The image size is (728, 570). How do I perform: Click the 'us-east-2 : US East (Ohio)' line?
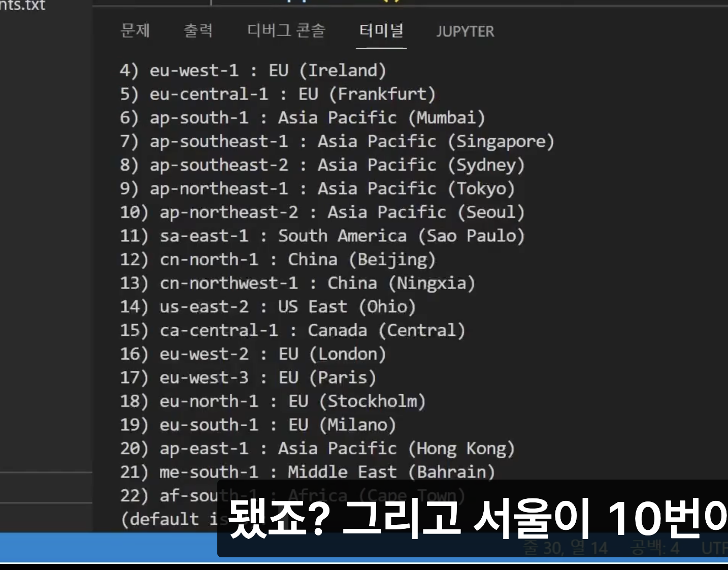pyautogui.click(x=268, y=307)
